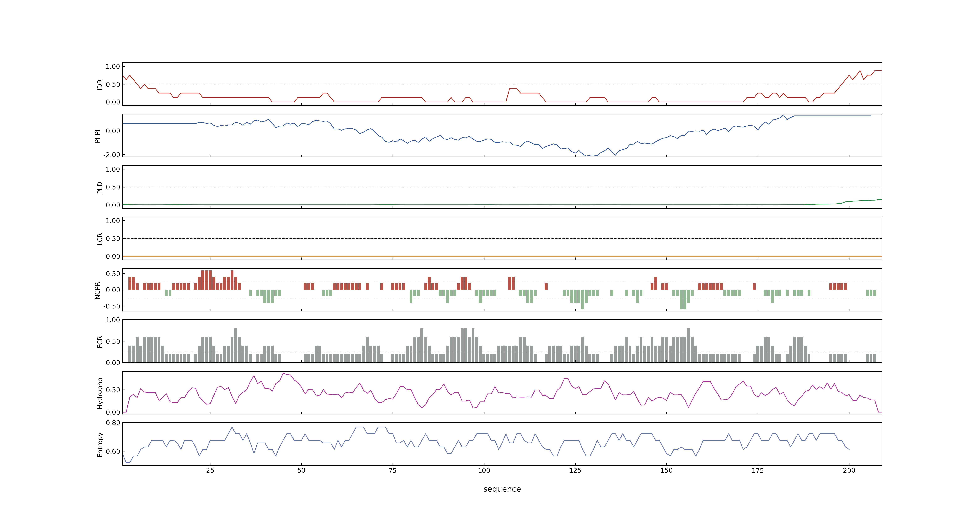Viewport: 980px width, 523px height.
Task: Select x-axis tick label 175
Action: coord(758,470)
